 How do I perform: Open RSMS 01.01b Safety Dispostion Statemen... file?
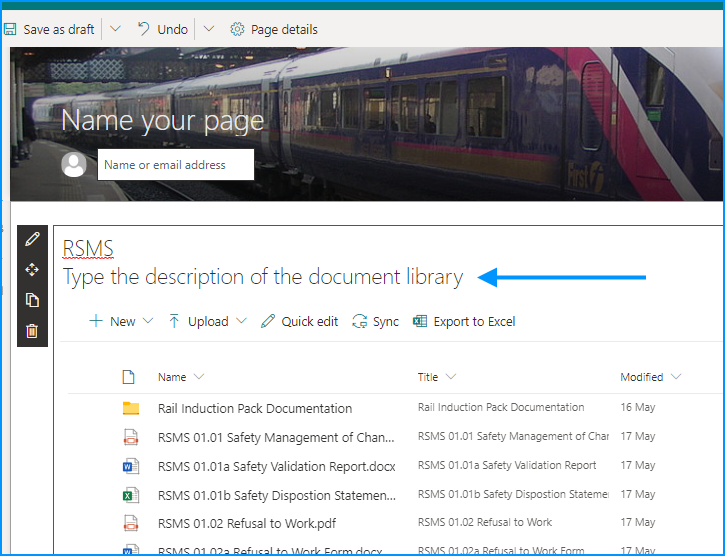pos(277,495)
